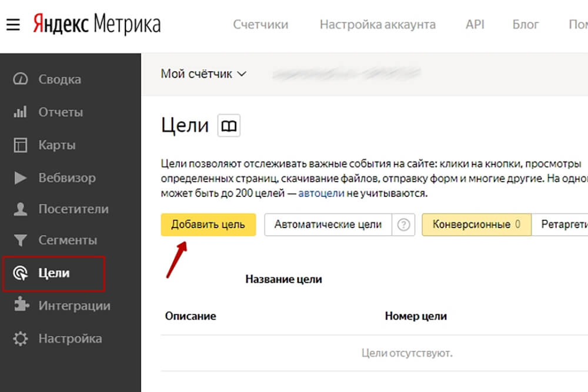Click the Цели page heading
Viewport: 588px width, 392px height.
click(185, 125)
